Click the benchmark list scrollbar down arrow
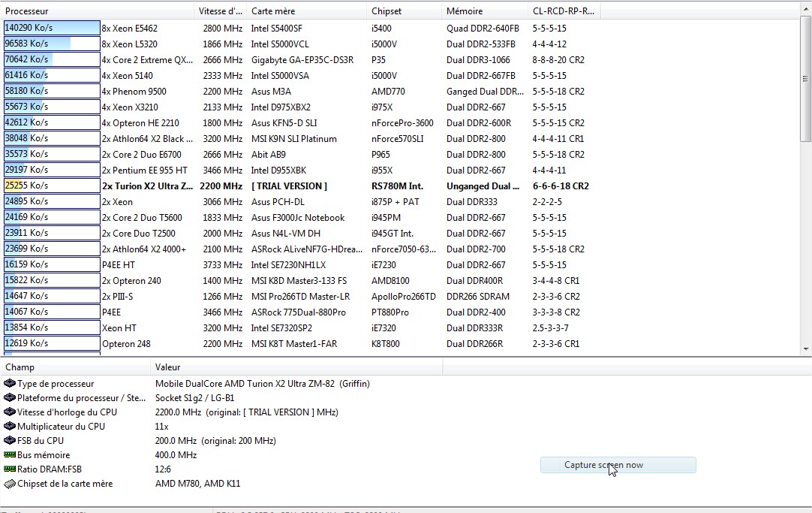812x513 pixels. 805,349
